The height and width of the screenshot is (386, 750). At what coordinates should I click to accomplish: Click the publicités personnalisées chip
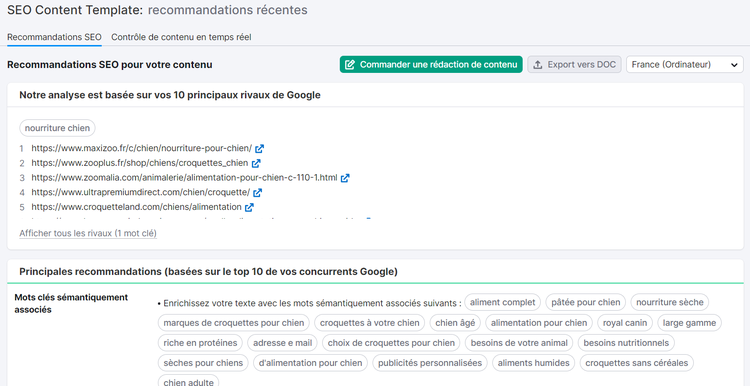(x=430, y=363)
